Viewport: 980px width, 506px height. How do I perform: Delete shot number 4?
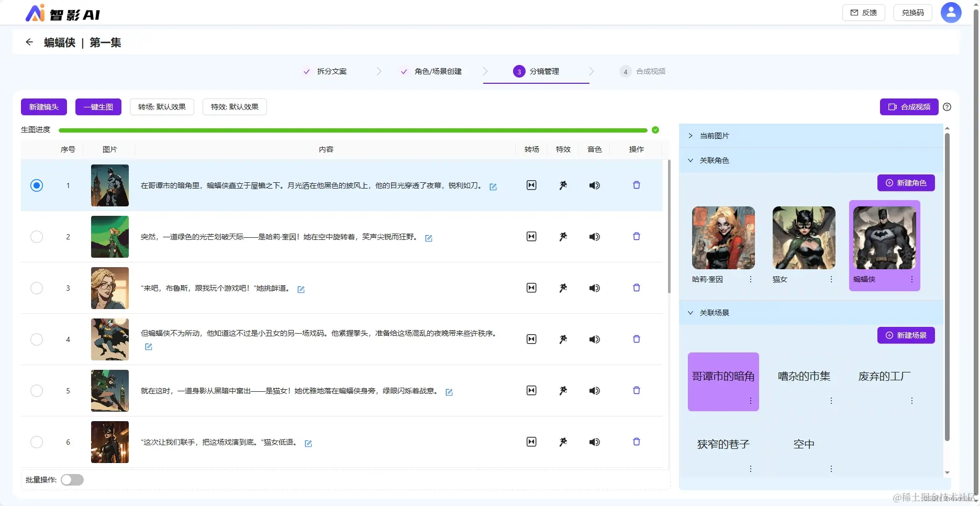click(x=637, y=339)
